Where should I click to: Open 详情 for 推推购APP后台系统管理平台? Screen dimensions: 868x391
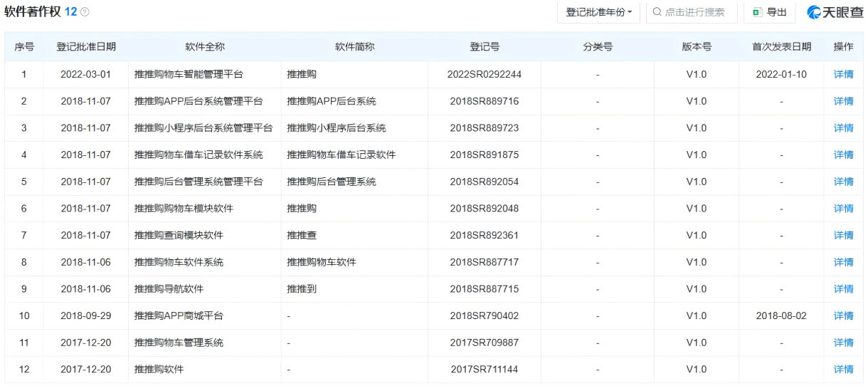(x=843, y=101)
